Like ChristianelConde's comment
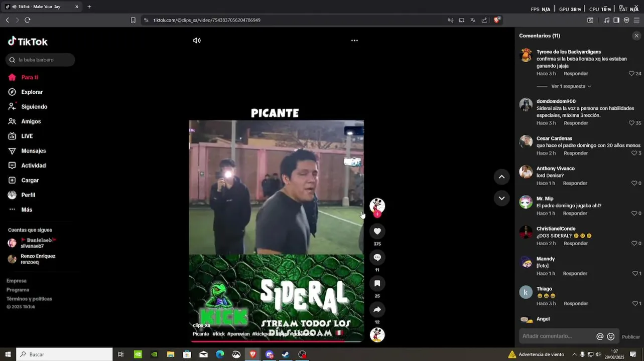This screenshot has width=644, height=361. tap(634, 243)
